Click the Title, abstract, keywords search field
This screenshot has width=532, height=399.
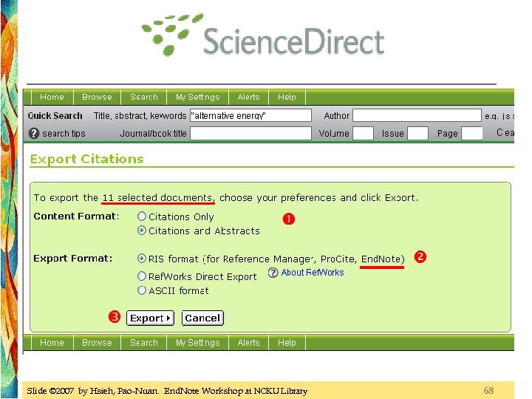[250, 115]
